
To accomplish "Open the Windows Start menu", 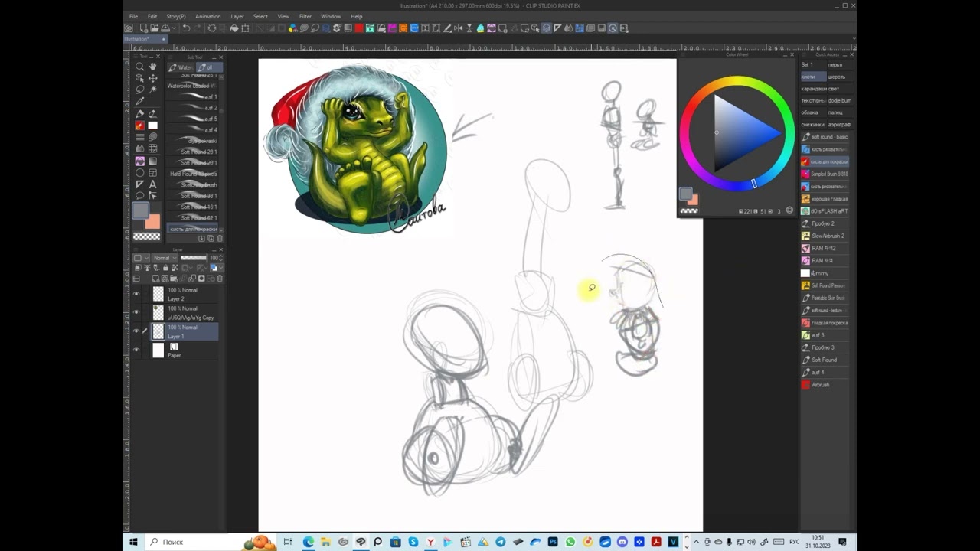I will (x=133, y=542).
